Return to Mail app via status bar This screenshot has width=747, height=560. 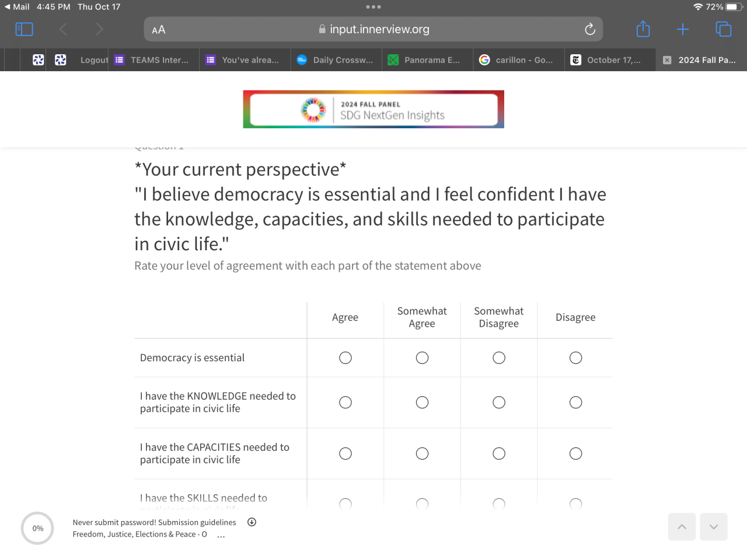(x=17, y=7)
